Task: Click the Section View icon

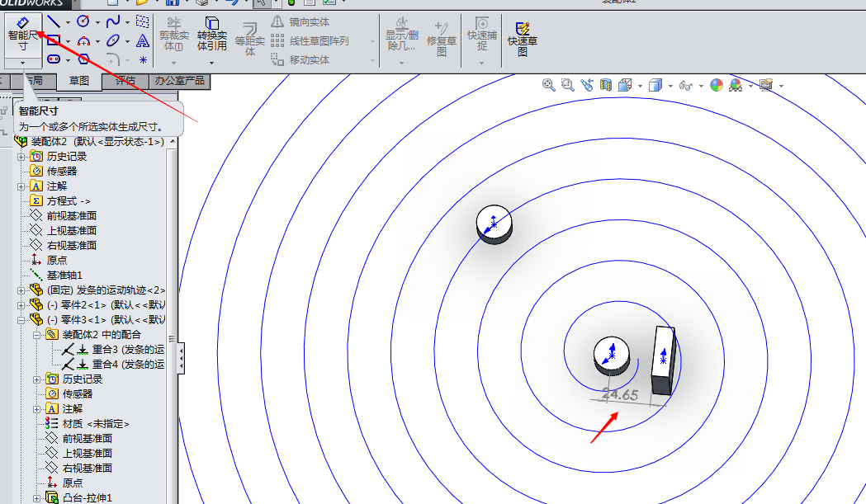Action: tap(606, 85)
